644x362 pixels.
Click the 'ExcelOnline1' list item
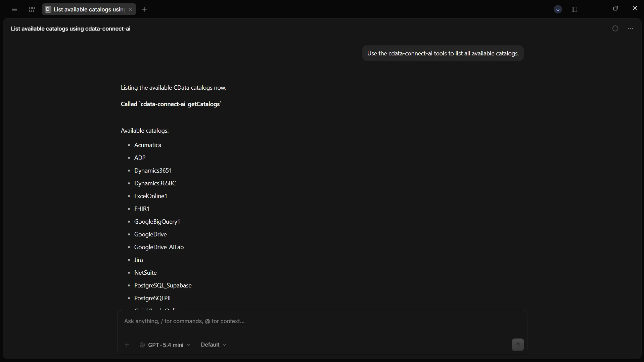(151, 196)
